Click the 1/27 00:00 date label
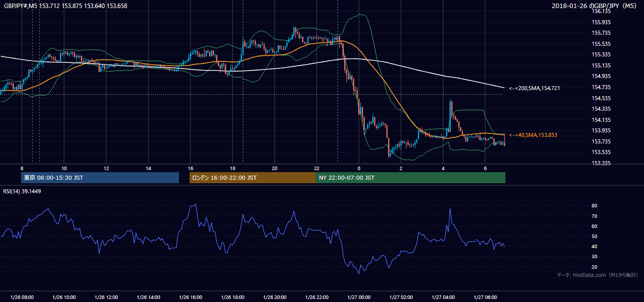Screen dimensions: 644x302 click(x=359, y=297)
